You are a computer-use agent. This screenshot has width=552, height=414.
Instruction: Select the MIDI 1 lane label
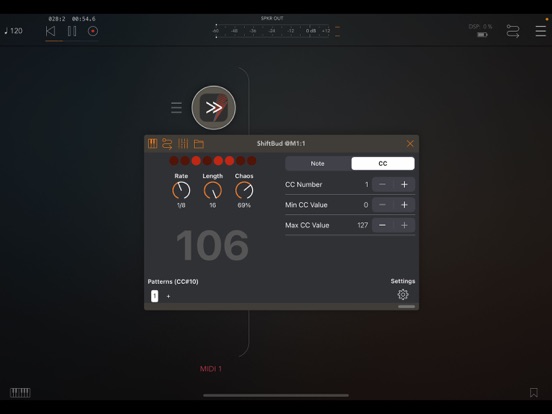click(x=211, y=369)
